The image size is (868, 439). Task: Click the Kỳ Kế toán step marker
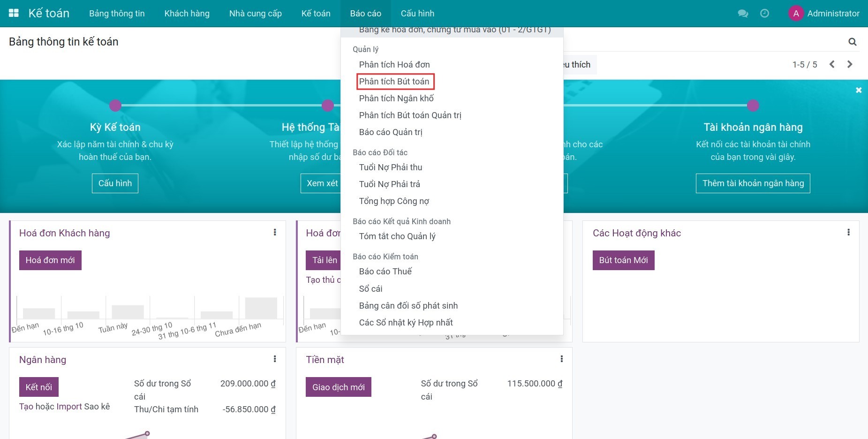tap(115, 106)
